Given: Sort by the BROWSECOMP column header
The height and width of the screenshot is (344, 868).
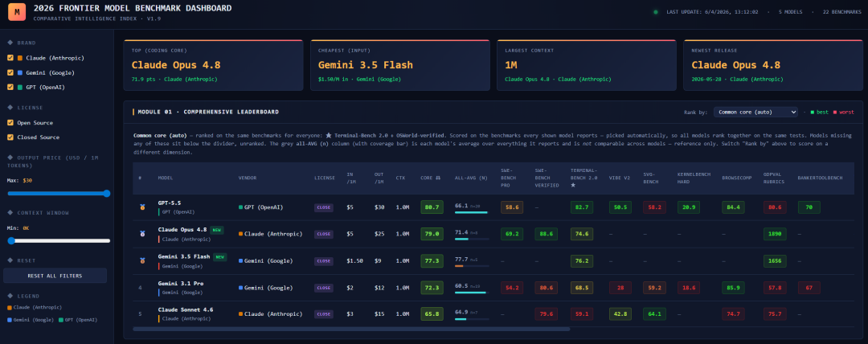Looking at the screenshot, I should [x=737, y=178].
